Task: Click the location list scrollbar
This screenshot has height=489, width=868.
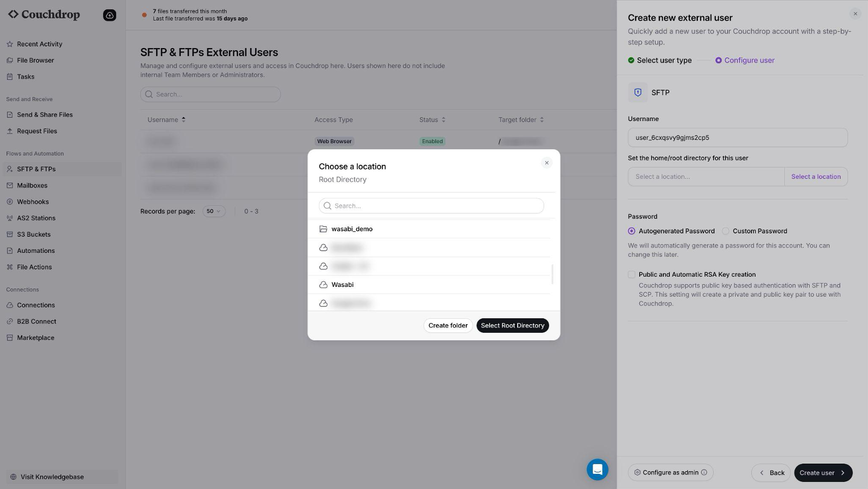Action: coord(552,274)
